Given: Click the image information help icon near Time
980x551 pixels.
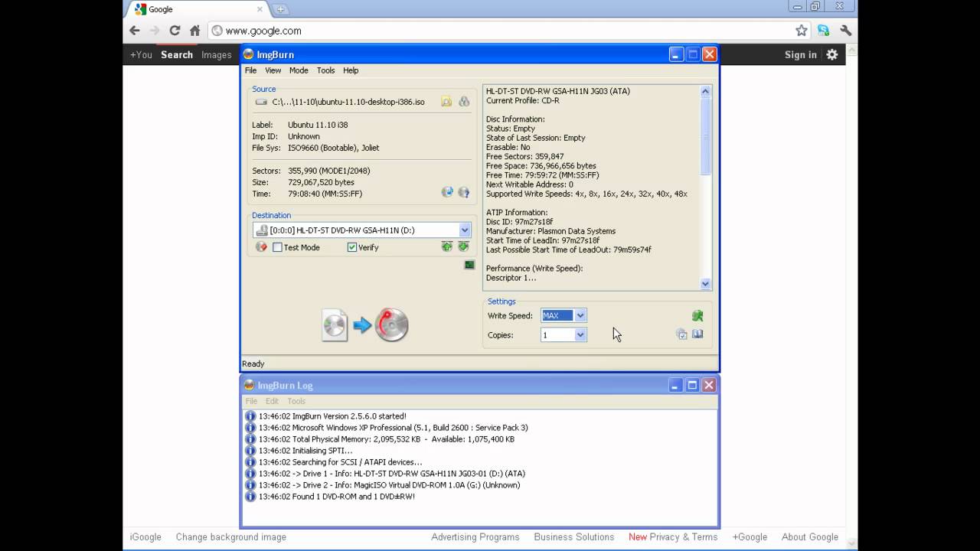Looking at the screenshot, I should click(x=464, y=192).
